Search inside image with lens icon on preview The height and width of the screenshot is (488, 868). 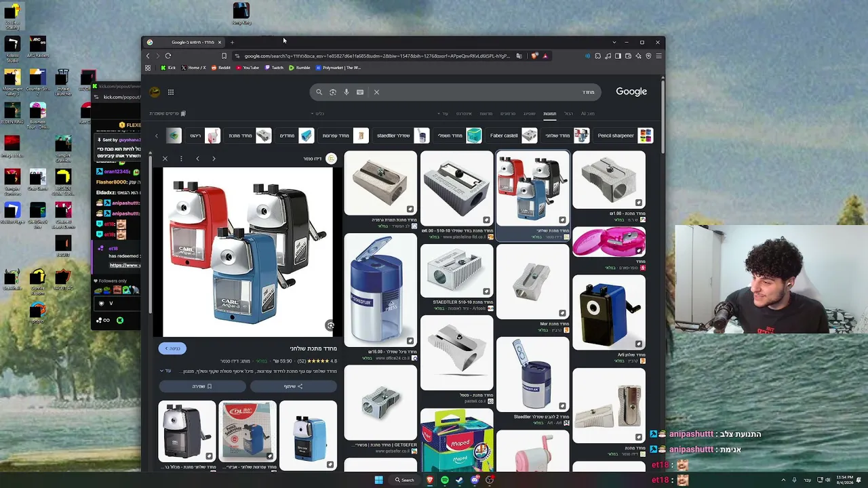(330, 326)
